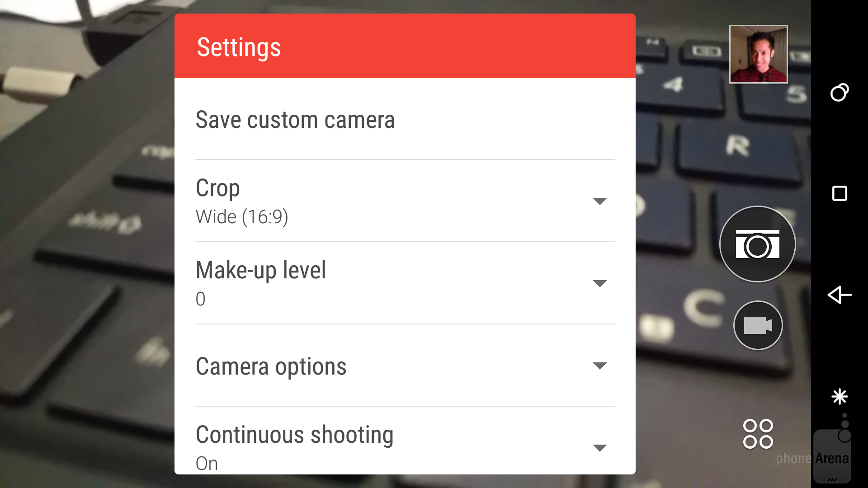Tap the asterisk effects icon
The width and height of the screenshot is (868, 488).
[x=840, y=396]
